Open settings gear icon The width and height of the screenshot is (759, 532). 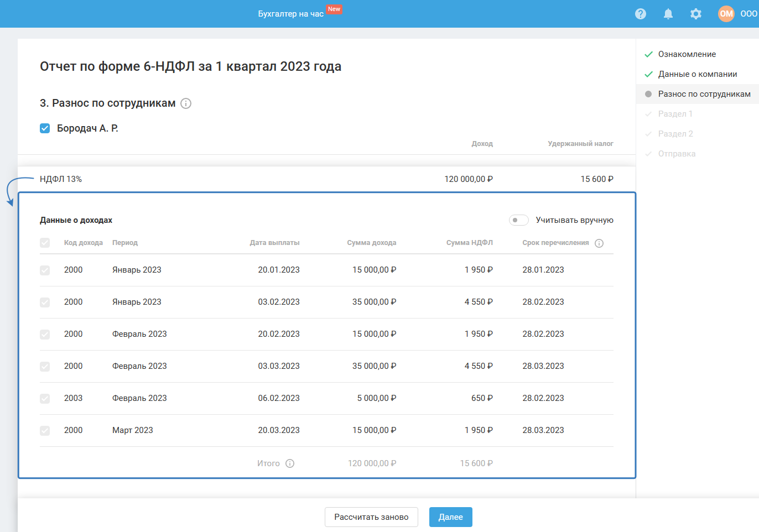pos(695,14)
